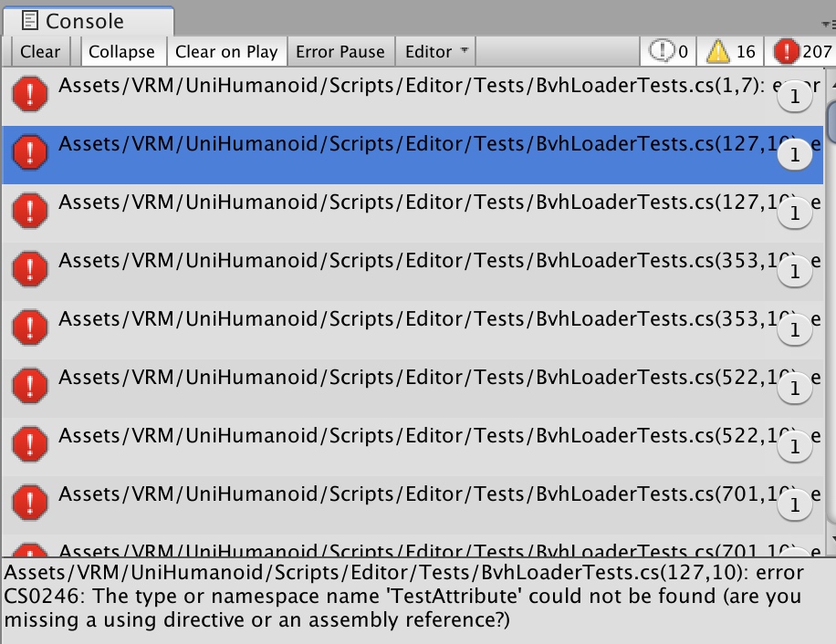Toggle Clear on Play
The width and height of the screenshot is (836, 644).
pyautogui.click(x=226, y=52)
